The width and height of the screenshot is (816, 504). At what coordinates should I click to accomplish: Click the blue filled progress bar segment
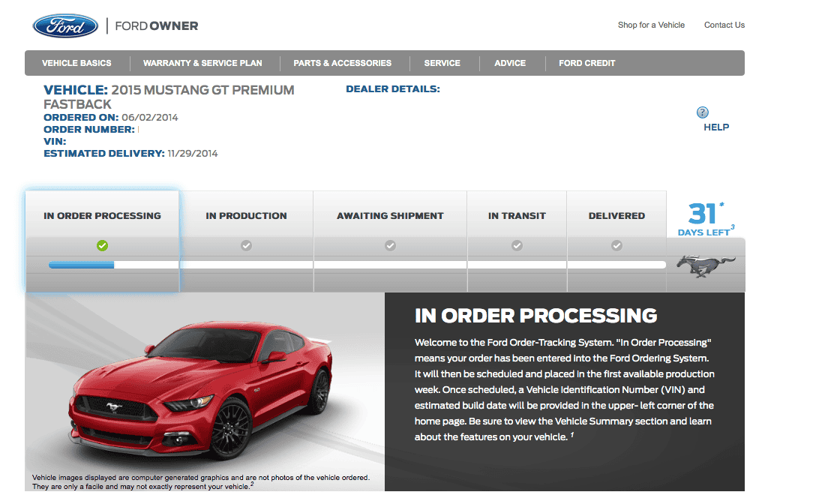coord(81,265)
